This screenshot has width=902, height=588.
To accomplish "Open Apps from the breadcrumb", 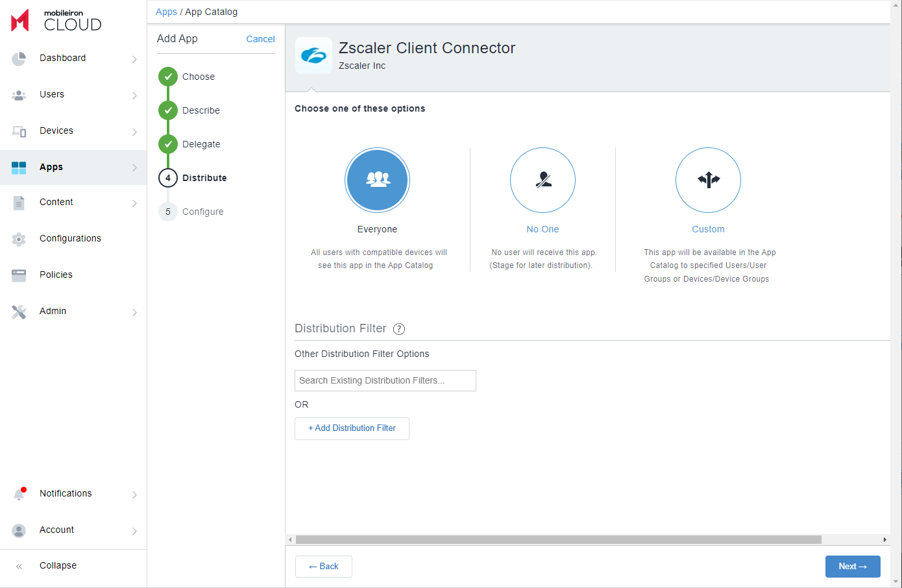I will [166, 12].
